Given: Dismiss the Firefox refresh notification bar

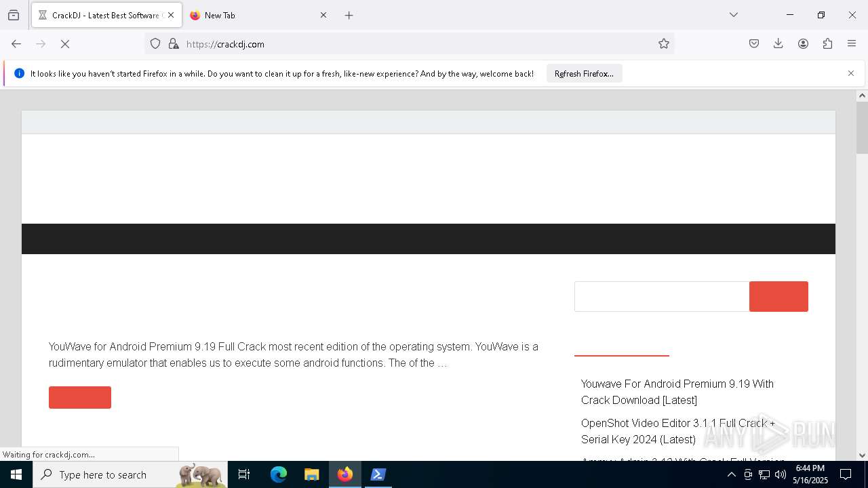Looking at the screenshot, I should pos(851,73).
